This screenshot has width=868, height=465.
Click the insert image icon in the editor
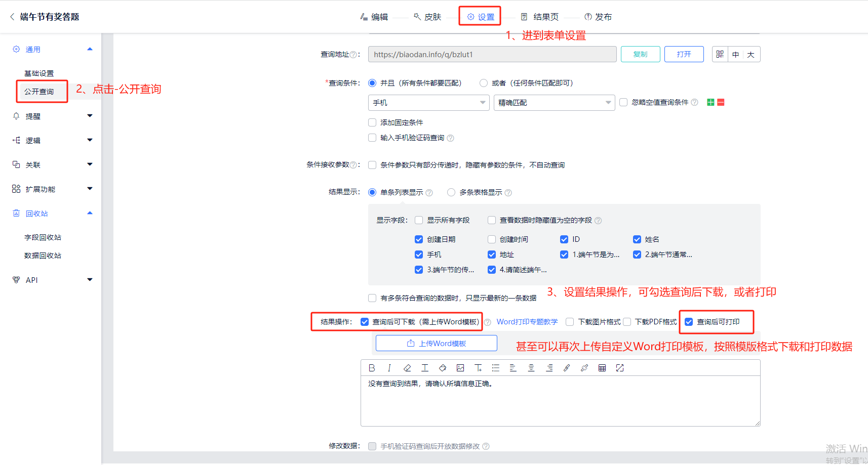click(x=460, y=368)
